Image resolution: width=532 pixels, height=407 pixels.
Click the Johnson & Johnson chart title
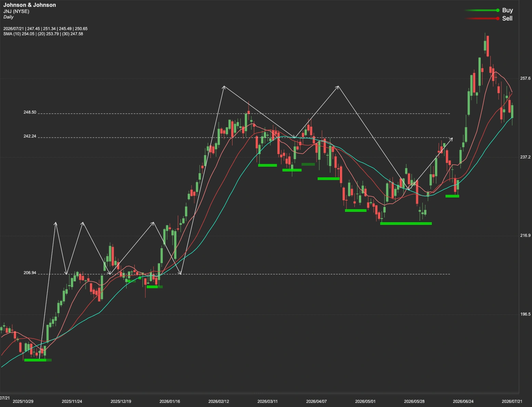(30, 5)
